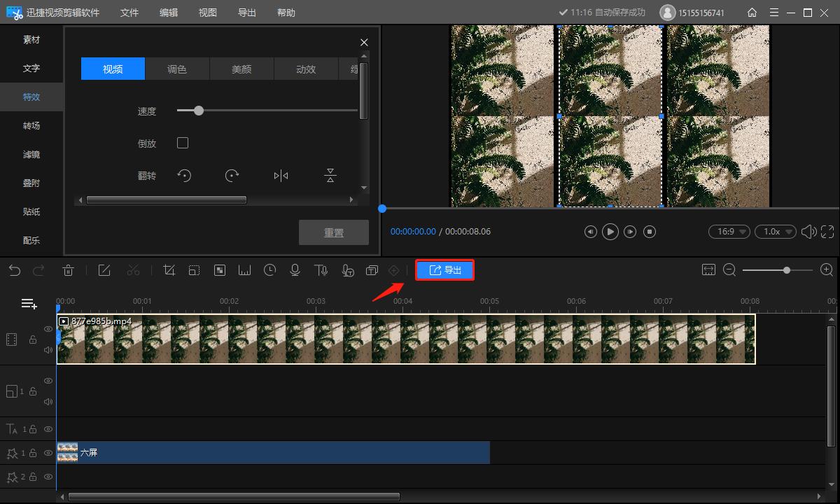Open the 导出 menu in the menu bar

point(246,13)
